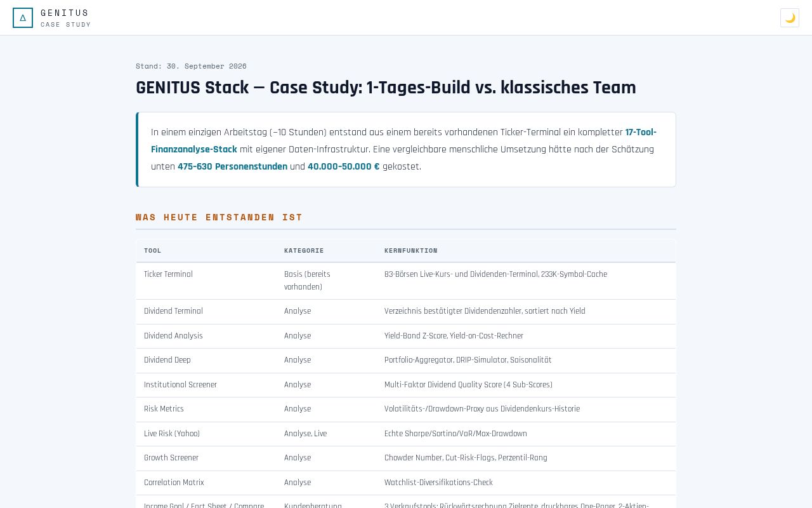Select the Dividend Analysis row name
Viewport: 812px width, 508px height.
[x=173, y=336]
